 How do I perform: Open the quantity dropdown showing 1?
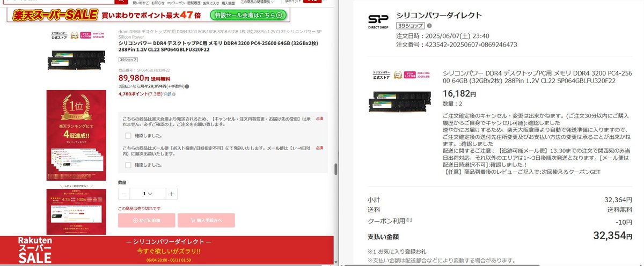(148, 194)
